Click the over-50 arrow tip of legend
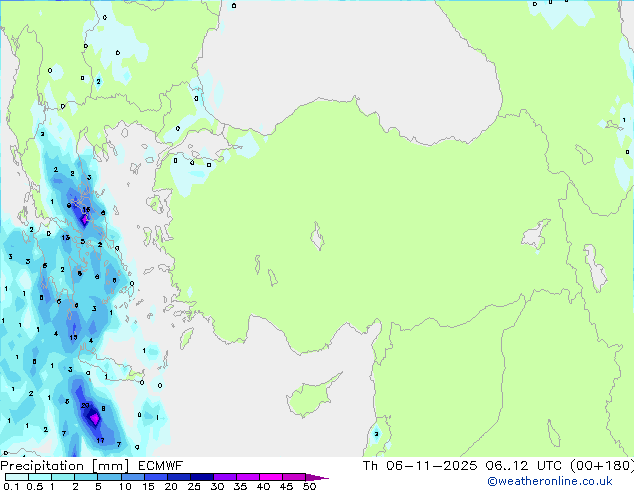Viewport: 634px width, 490px height. tap(317, 477)
